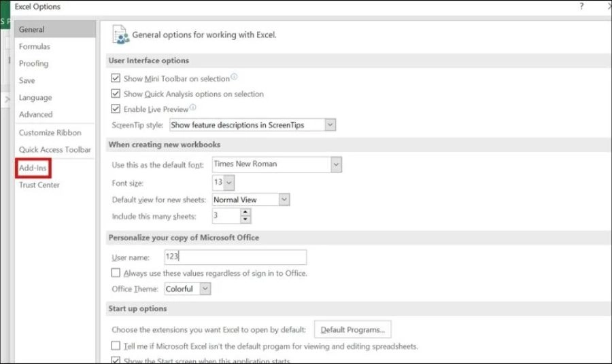Check Always use these values regardless of sign in
612x364 pixels.
[x=116, y=273]
